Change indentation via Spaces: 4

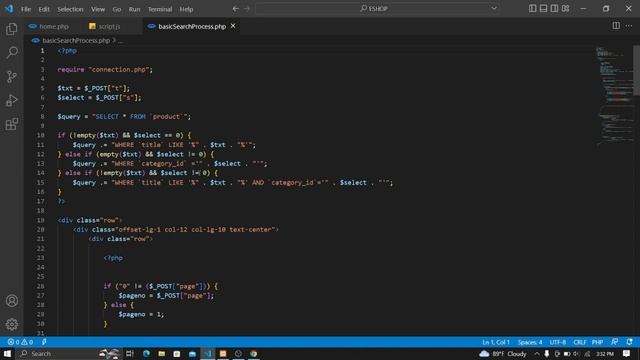[x=530, y=342]
